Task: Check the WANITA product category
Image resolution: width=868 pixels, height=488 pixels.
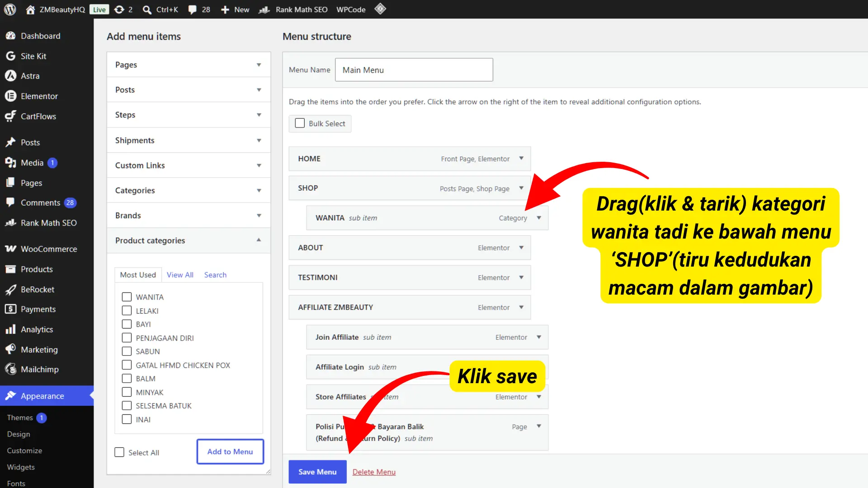Action: point(127,297)
